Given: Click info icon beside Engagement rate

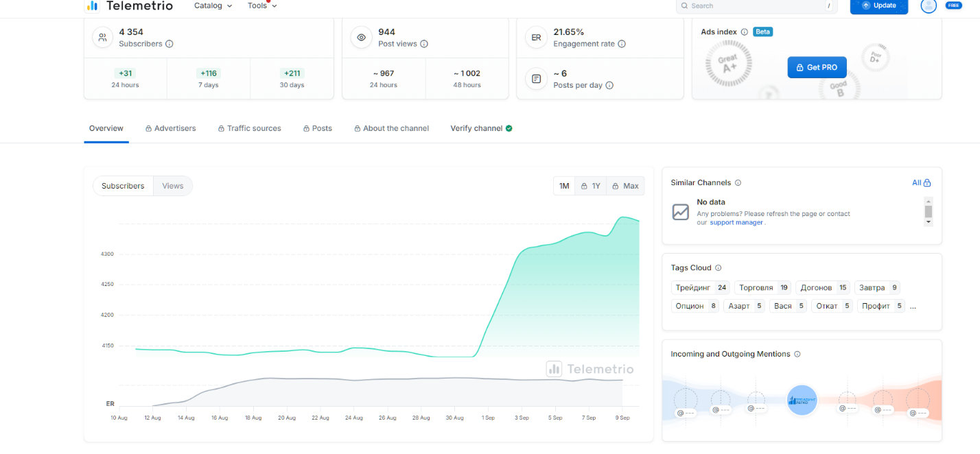Looking at the screenshot, I should click(622, 44).
